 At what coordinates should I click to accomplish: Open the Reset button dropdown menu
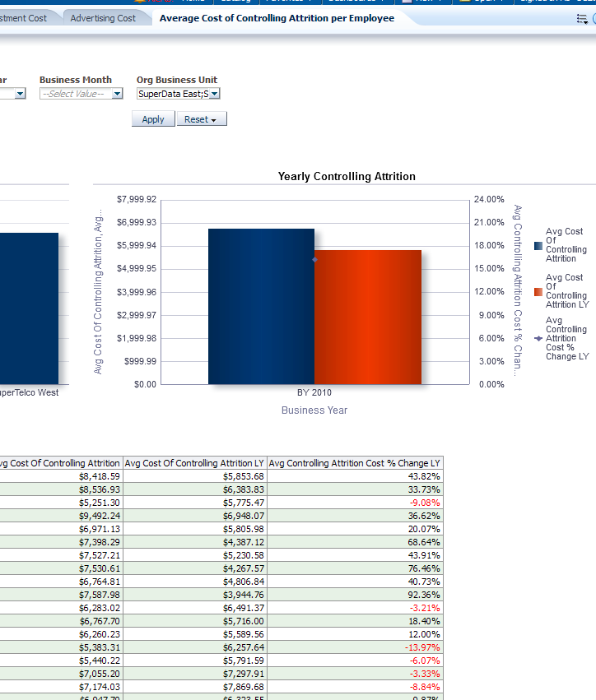point(202,119)
